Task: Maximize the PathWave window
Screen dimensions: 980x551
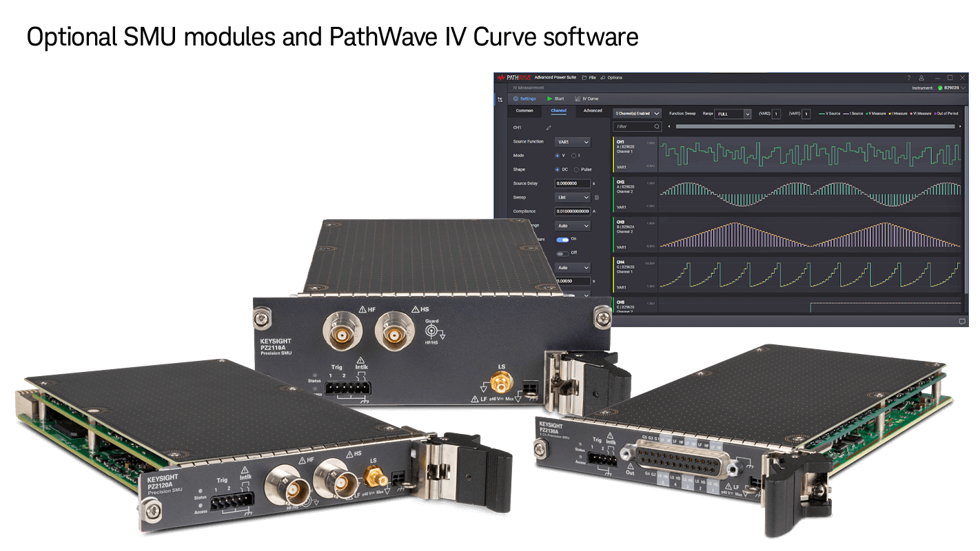Action: tap(950, 78)
